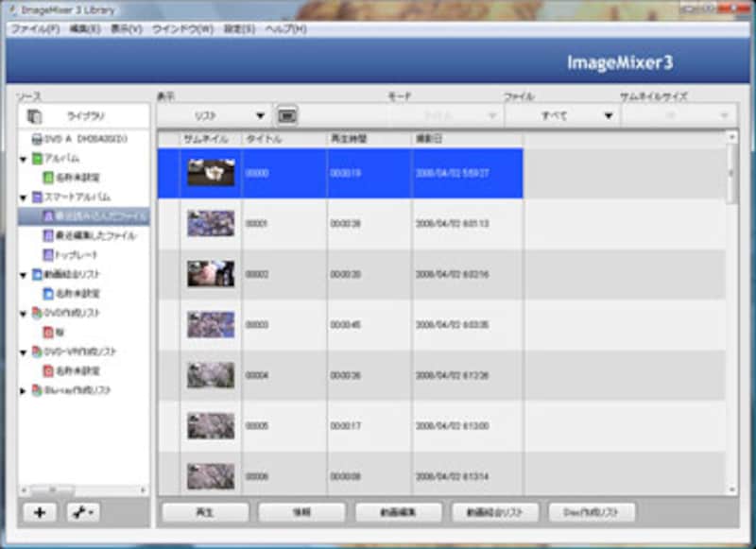Open the リスト display mode dropdown
This screenshot has width=756, height=549.
(228, 115)
